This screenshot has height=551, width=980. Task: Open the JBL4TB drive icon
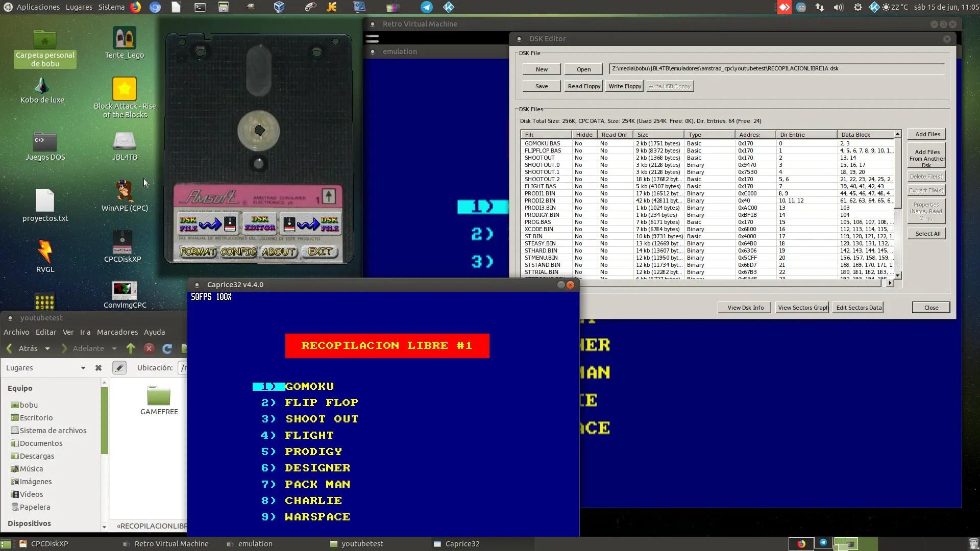(x=125, y=146)
